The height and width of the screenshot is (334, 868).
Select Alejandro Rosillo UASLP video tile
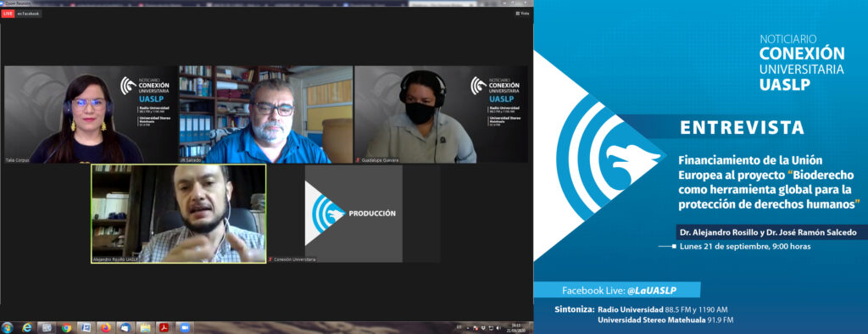178,214
